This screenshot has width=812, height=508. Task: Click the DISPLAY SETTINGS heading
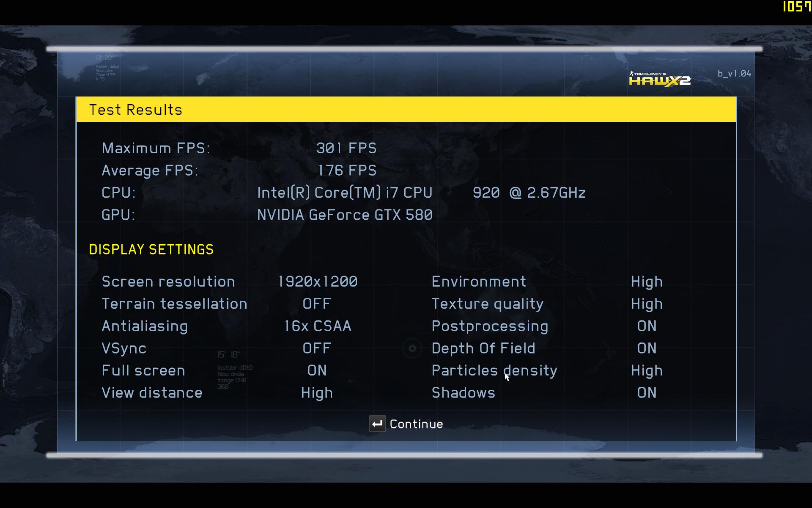tap(151, 249)
